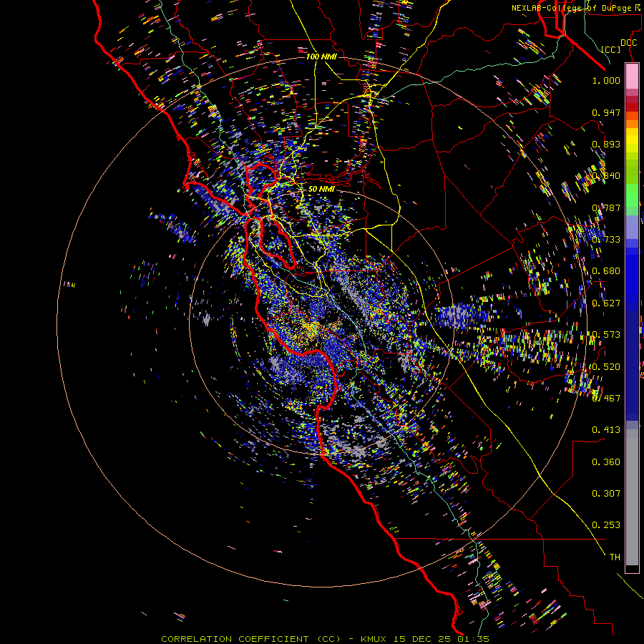Select the 0.413 scale value
Viewport: 644px width, 644px height.
coord(606,430)
